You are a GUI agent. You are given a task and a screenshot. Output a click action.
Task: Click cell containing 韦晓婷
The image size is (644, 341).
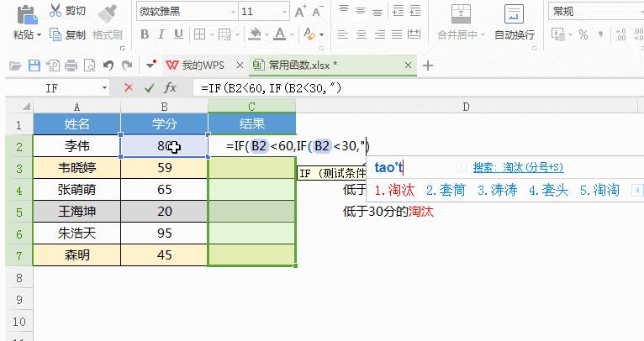[77, 168]
